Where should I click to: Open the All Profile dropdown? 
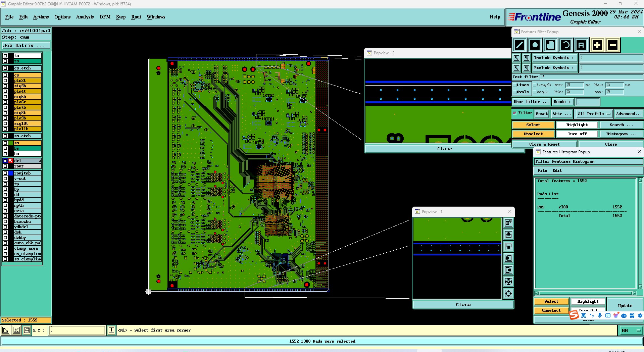(x=594, y=114)
